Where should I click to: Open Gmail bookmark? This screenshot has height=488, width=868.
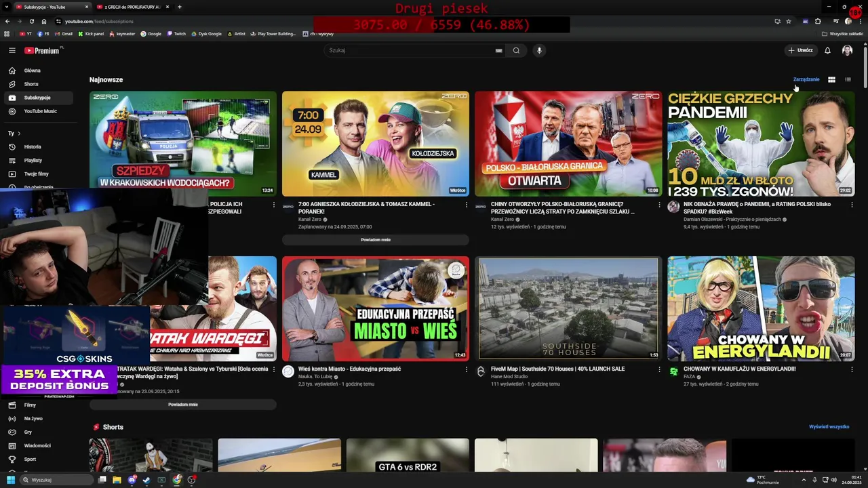point(64,33)
